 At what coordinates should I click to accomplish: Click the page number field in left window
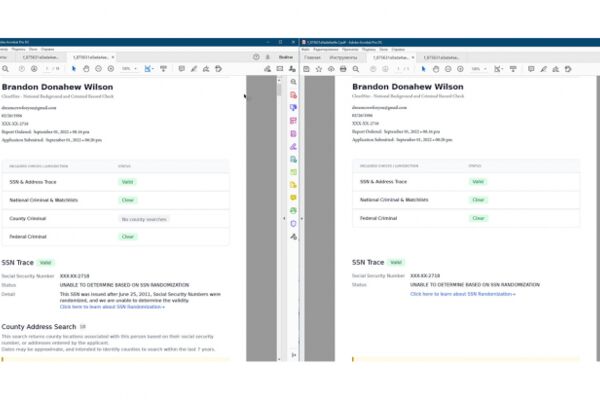click(x=48, y=69)
